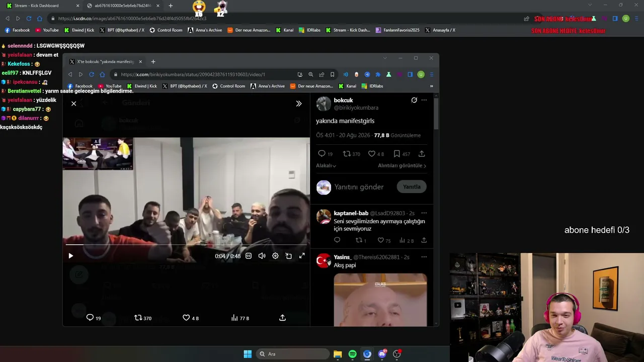The image size is (644, 362).
Task: Click the Yanıtla button
Action: 412,187
